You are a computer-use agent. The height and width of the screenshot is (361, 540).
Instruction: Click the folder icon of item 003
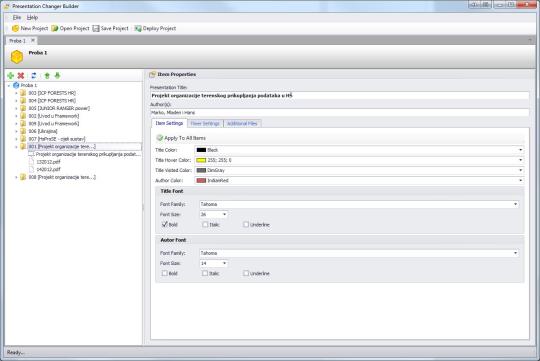(x=23, y=93)
